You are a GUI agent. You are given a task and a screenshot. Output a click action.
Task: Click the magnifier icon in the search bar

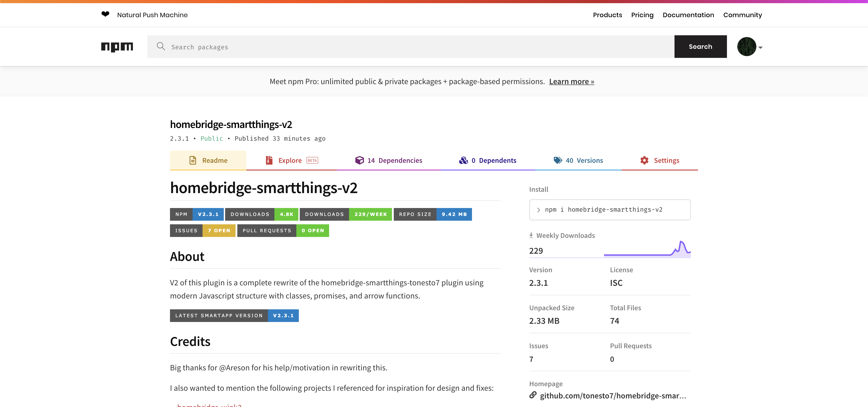pyautogui.click(x=161, y=47)
